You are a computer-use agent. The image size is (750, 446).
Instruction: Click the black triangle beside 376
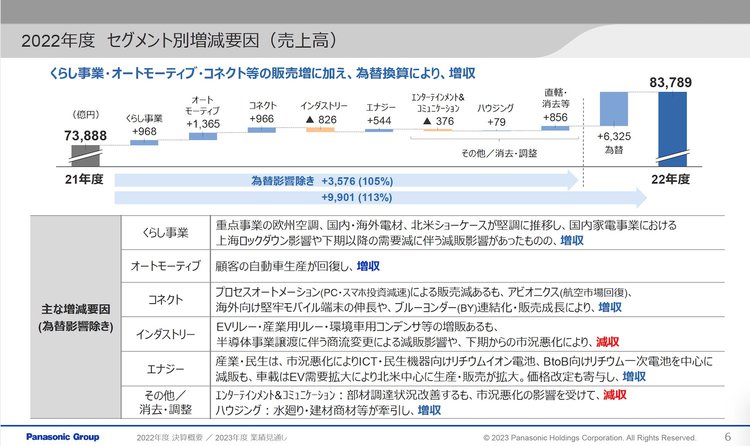[428, 121]
